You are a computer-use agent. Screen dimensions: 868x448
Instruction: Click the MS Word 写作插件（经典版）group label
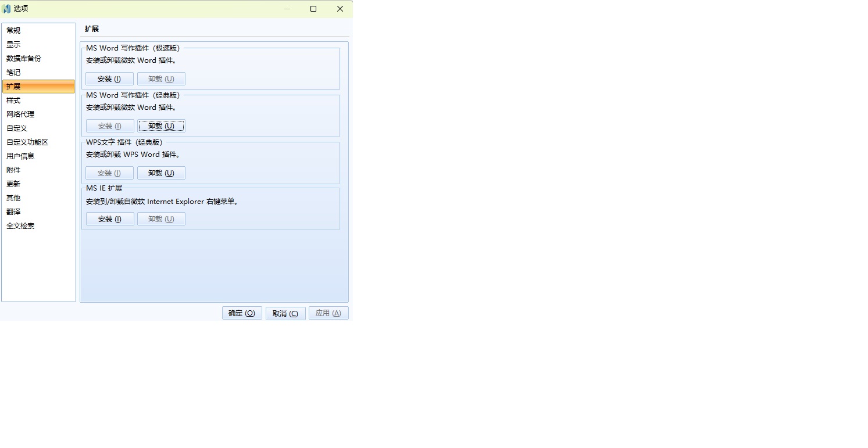(x=134, y=95)
